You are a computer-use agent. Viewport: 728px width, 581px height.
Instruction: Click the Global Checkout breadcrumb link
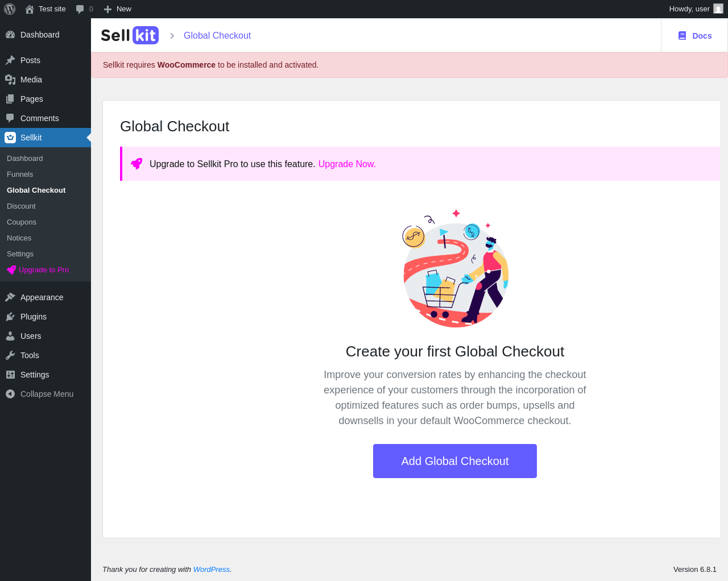click(x=217, y=35)
